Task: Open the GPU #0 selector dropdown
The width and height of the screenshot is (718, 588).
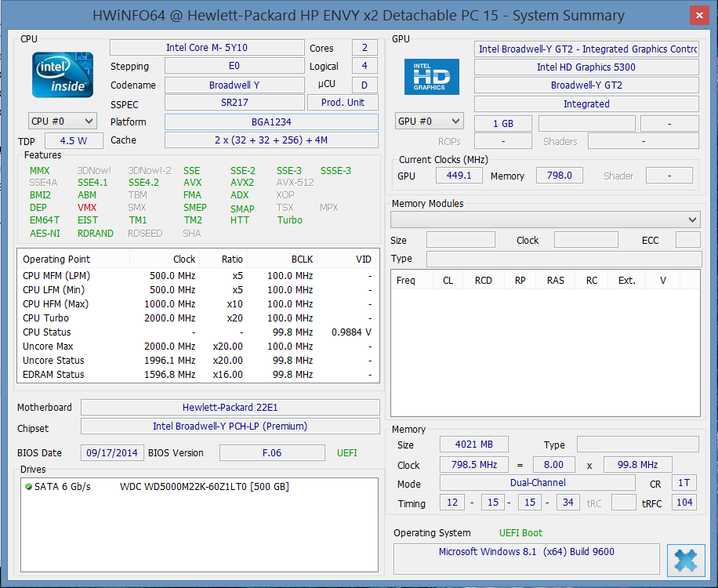Action: pos(429,122)
